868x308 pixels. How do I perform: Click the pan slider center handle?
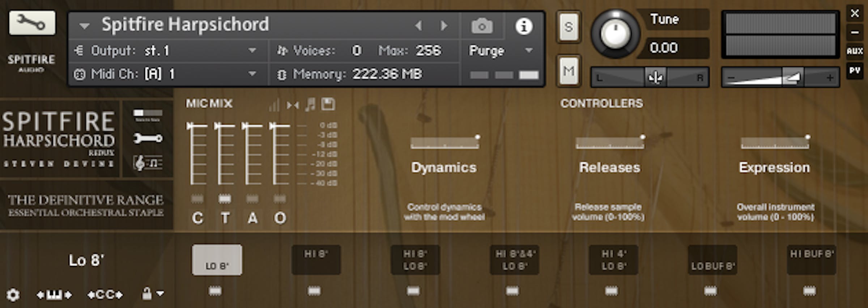tap(655, 77)
